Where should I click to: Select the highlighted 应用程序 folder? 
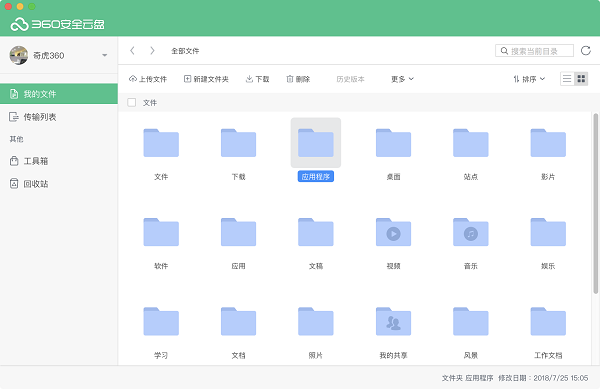click(316, 143)
